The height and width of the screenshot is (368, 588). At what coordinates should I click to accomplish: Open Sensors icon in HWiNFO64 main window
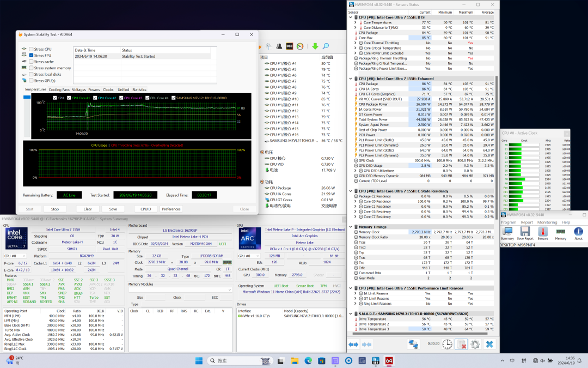[543, 233]
